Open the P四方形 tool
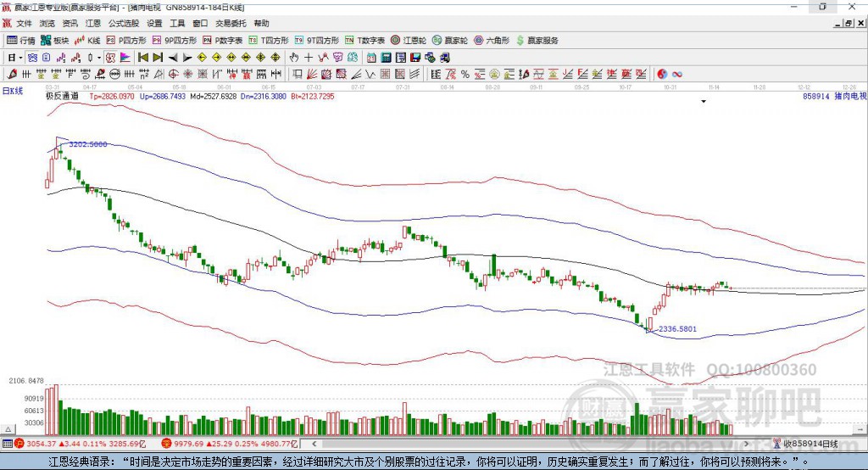The height and width of the screenshot is (470, 868). tap(126, 41)
